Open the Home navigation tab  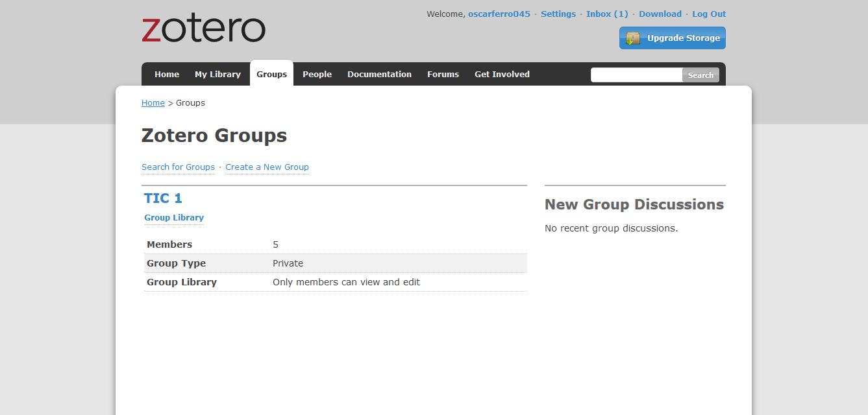click(x=167, y=74)
